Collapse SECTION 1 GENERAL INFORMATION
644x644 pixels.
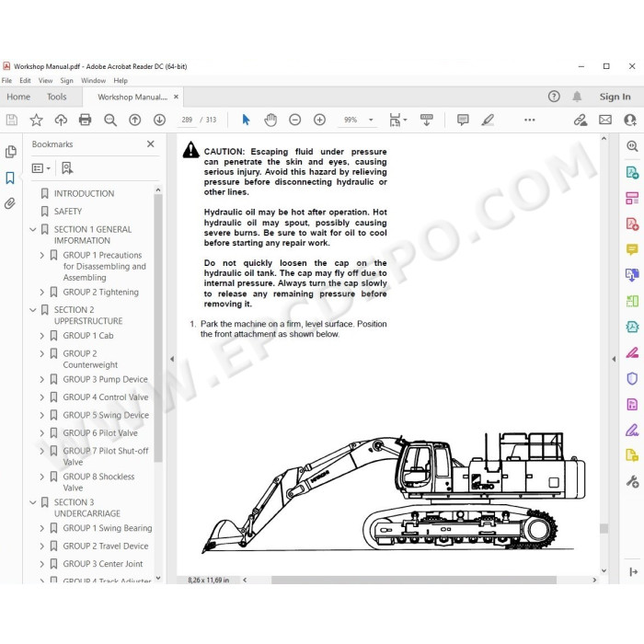[x=33, y=229]
